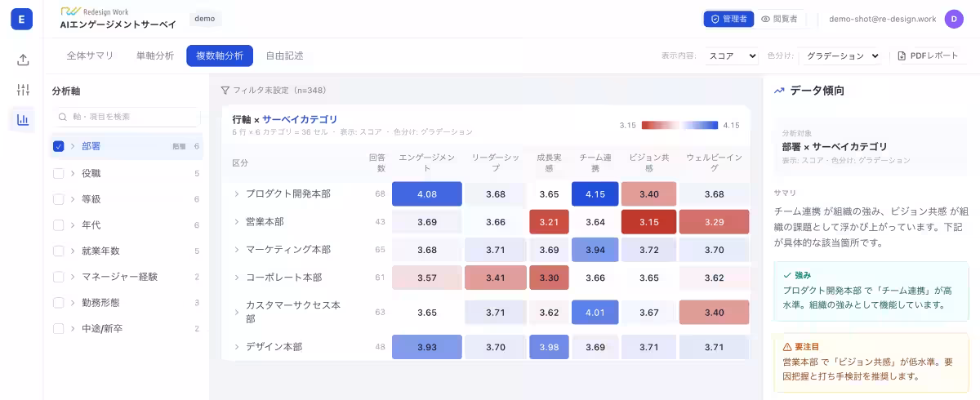
Task: Expand the マーケティング本部 row
Action: 237,249
